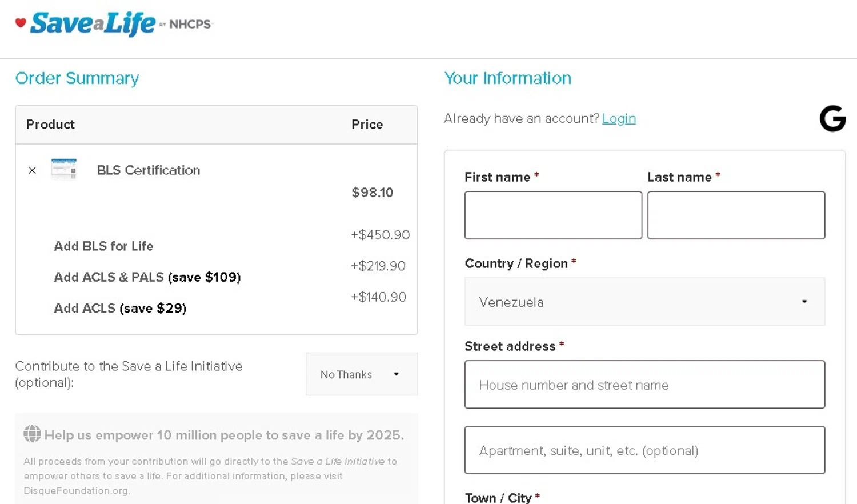The image size is (857, 504).
Task: Click the Your Information heading
Action: point(507,78)
